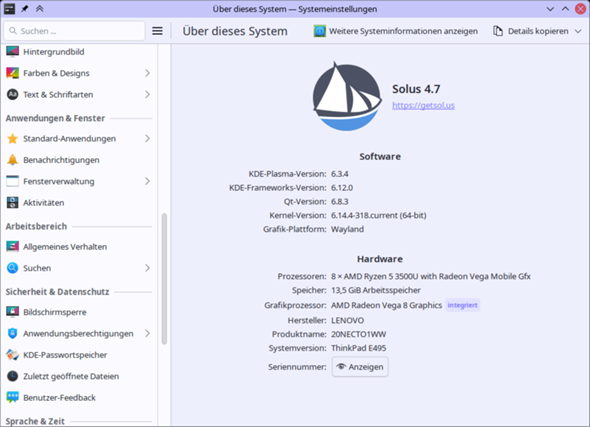Screen dimensions: 590x427
Task: Click the Farben & Designs icon
Action: (12, 73)
